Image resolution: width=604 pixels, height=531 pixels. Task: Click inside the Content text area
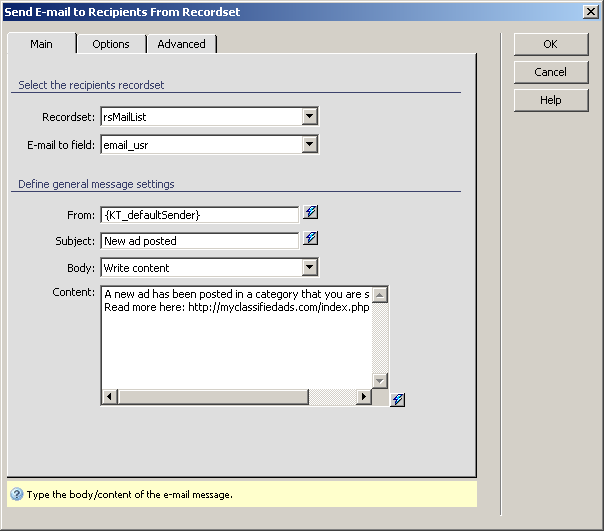click(236, 340)
